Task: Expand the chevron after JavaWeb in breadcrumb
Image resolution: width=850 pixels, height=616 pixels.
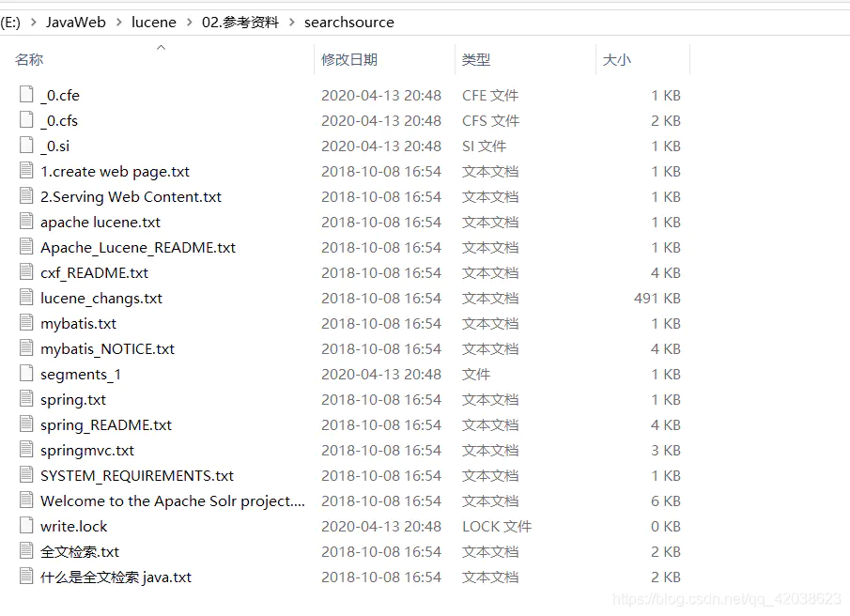Action: pos(118,23)
